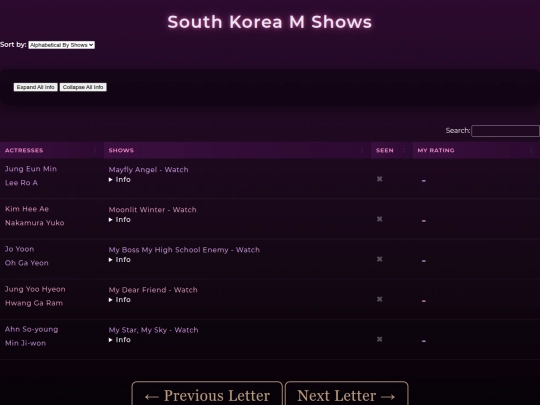The width and height of the screenshot is (540, 405).
Task: Click the Expand All Info button
Action: pyautogui.click(x=35, y=87)
